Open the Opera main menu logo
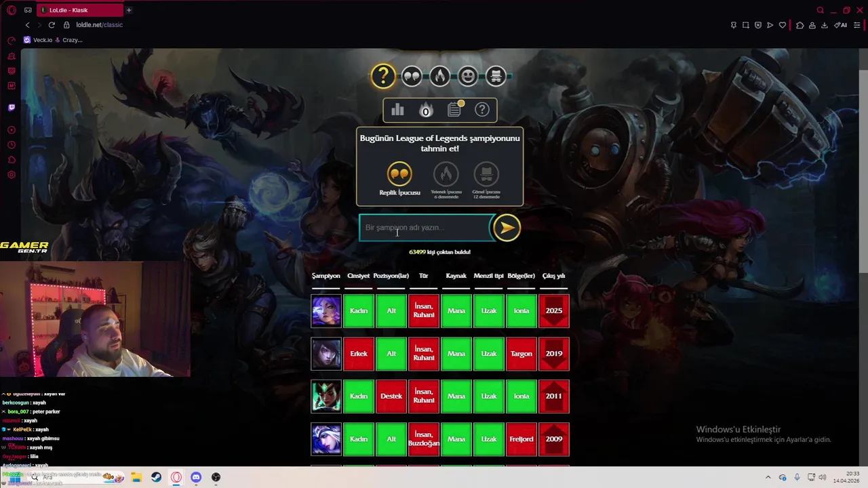 click(12, 10)
